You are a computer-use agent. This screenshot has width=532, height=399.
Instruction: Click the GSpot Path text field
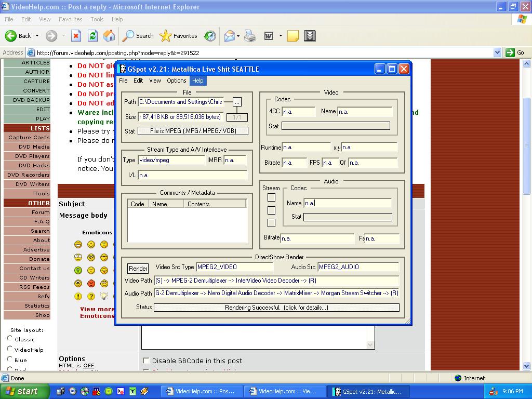(181, 102)
